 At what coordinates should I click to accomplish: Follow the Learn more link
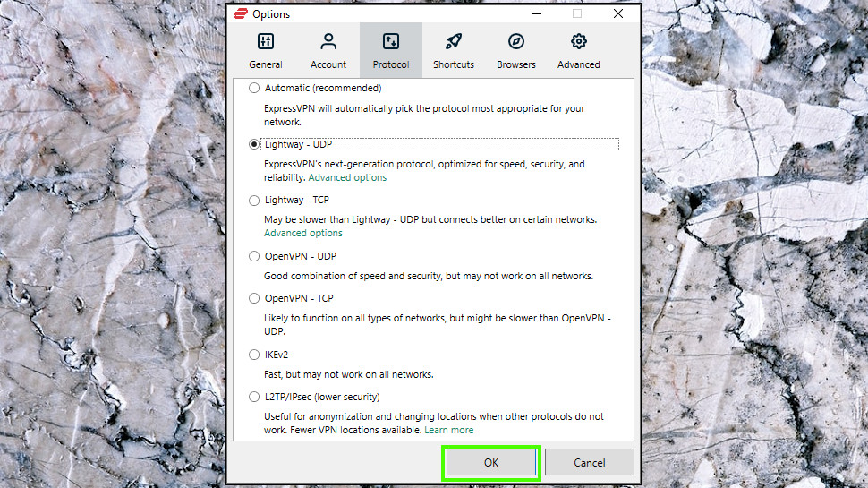click(449, 430)
